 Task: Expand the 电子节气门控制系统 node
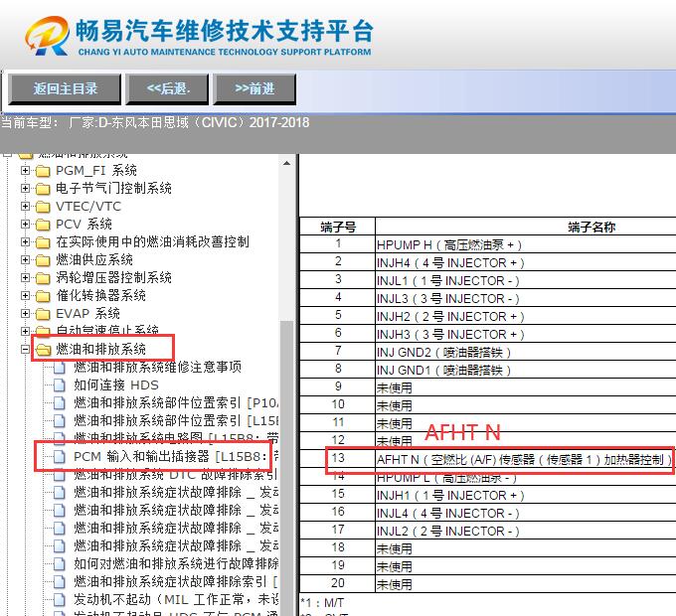pyautogui.click(x=26, y=188)
